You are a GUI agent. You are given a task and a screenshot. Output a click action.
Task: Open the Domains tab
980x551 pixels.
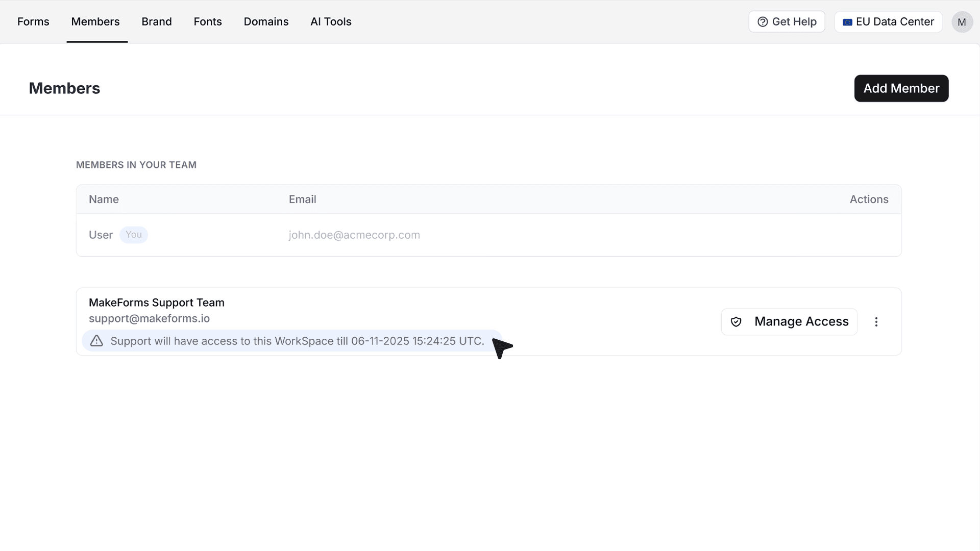pos(266,21)
